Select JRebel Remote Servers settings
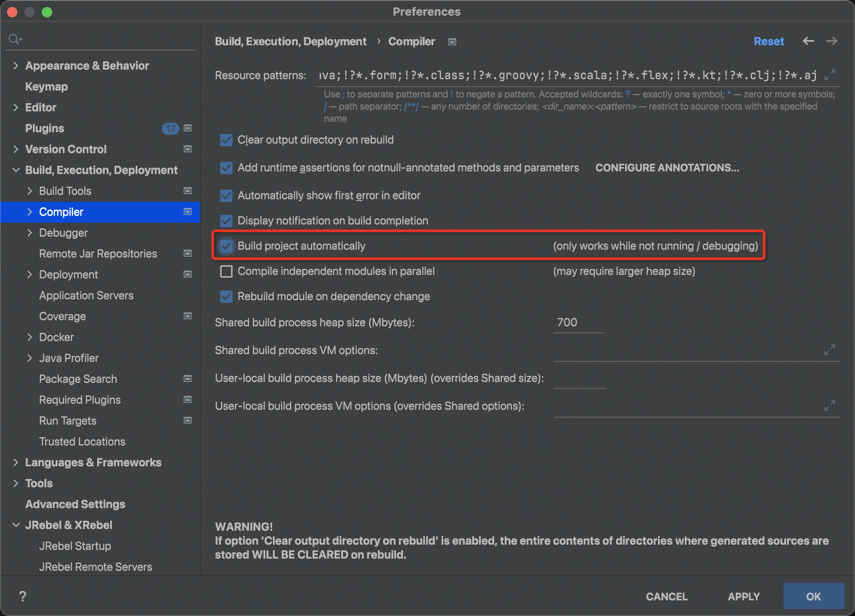The width and height of the screenshot is (855, 616). (95, 567)
